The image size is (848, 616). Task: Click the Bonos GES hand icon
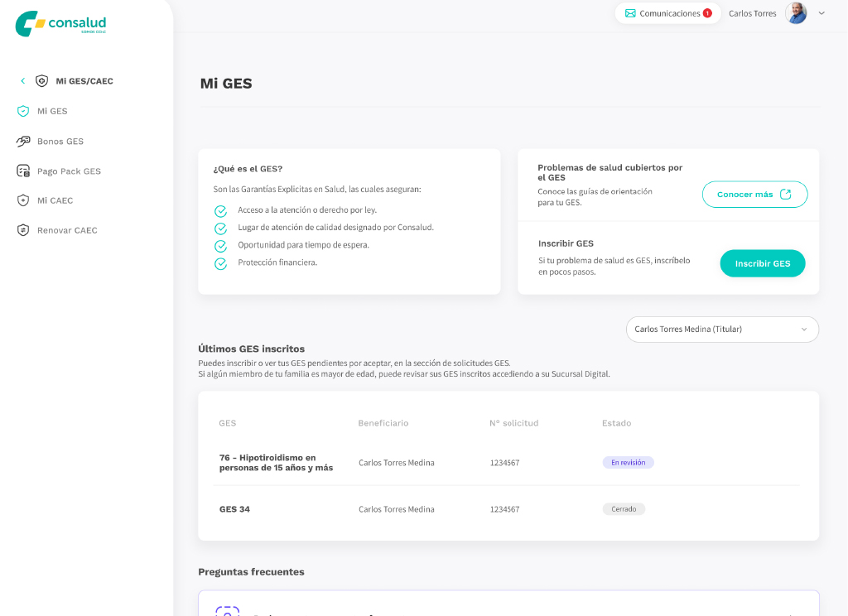coord(23,142)
